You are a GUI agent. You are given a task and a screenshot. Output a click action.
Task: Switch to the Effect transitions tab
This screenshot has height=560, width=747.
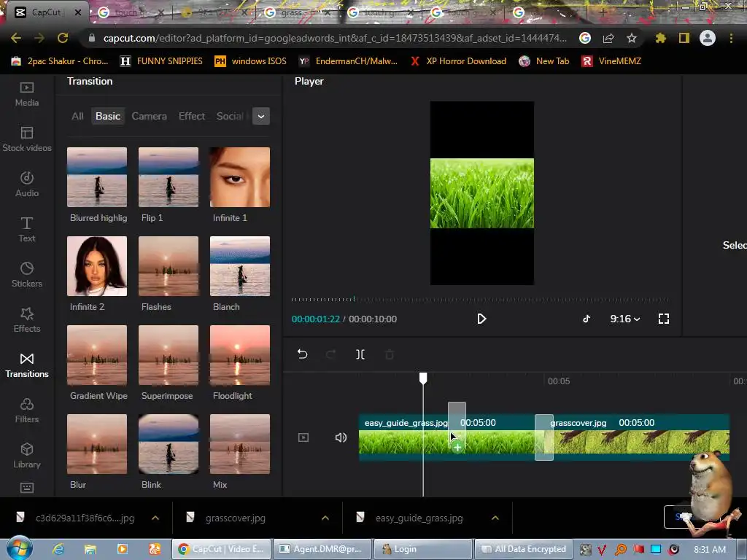click(192, 116)
